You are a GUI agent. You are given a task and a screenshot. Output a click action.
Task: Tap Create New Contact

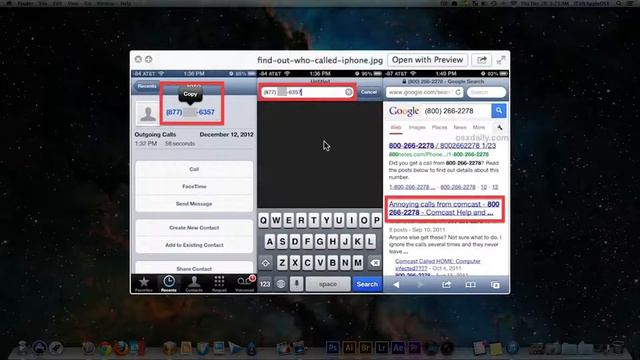coord(194,228)
